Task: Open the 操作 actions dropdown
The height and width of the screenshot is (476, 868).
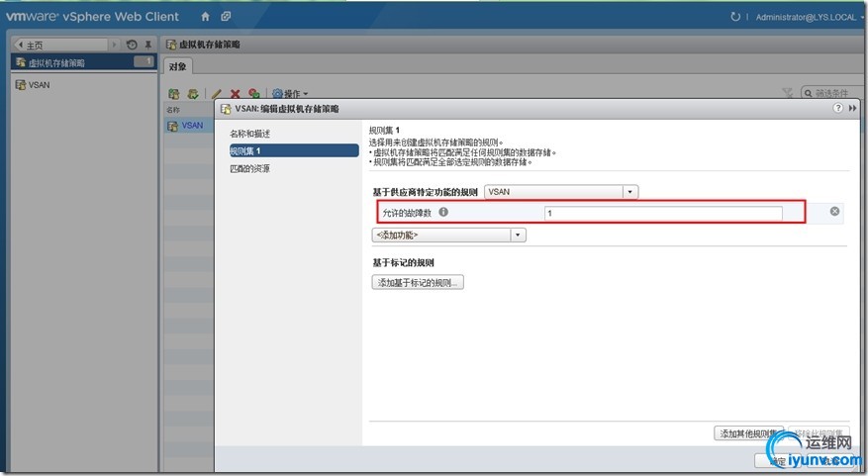Action: click(x=290, y=94)
